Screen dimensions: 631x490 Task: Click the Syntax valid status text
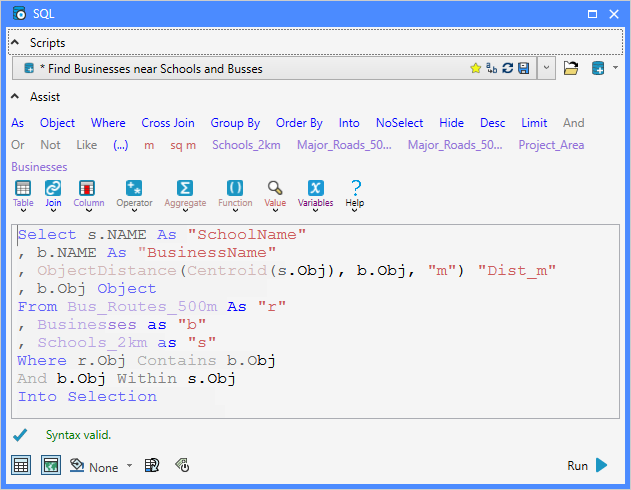pos(78,435)
